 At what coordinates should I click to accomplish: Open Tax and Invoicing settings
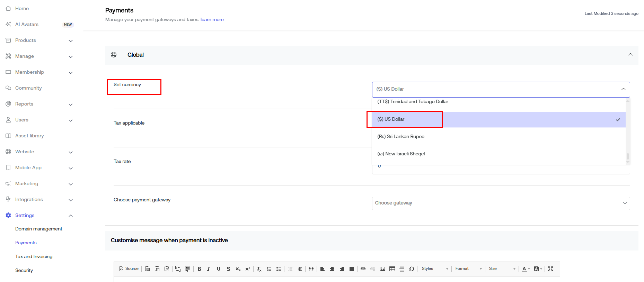[x=34, y=256]
